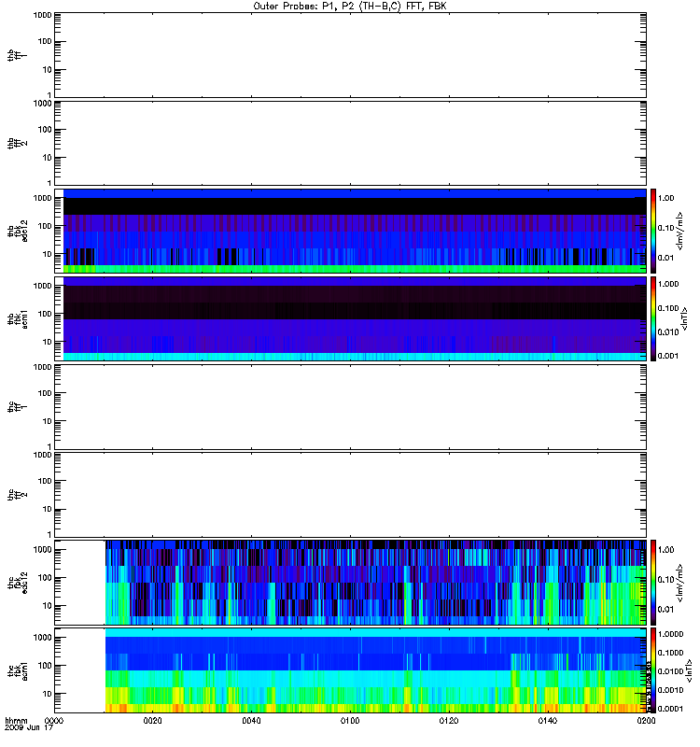Click the '<|nT|>' unit on thb scm1 colorbar
This screenshot has width=700, height=747.
tap(684, 318)
